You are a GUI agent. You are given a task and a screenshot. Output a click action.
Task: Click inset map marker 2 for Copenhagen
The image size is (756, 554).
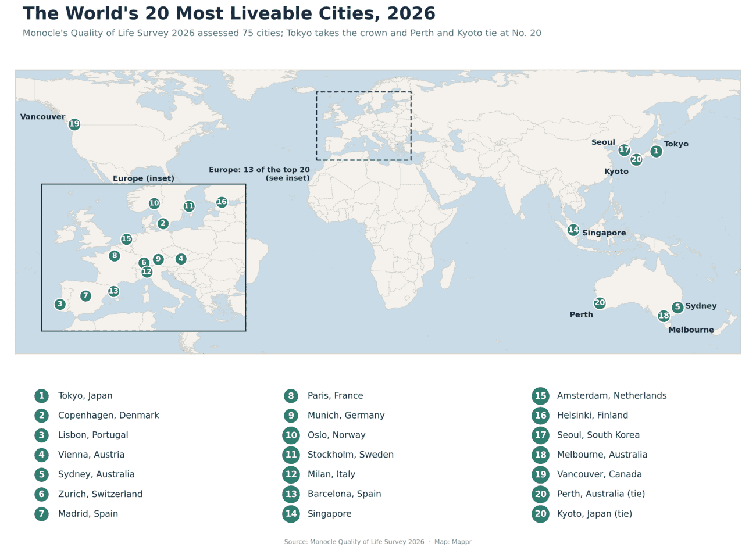[163, 223]
